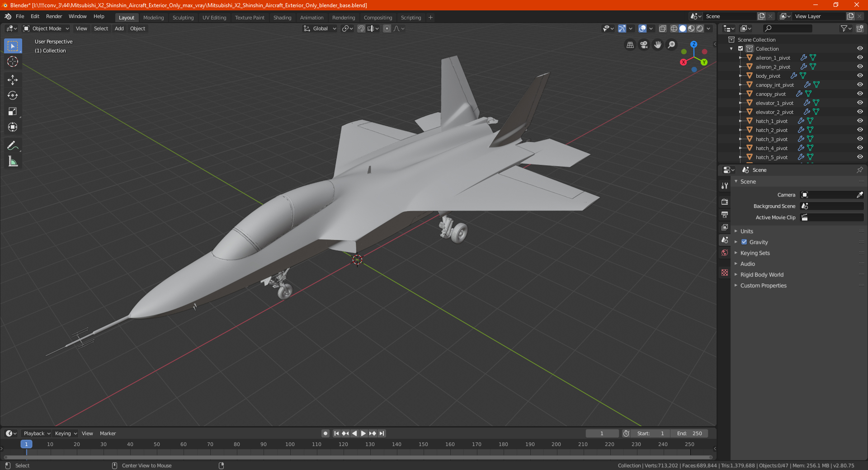Add a new workspace with plus button

pos(430,18)
